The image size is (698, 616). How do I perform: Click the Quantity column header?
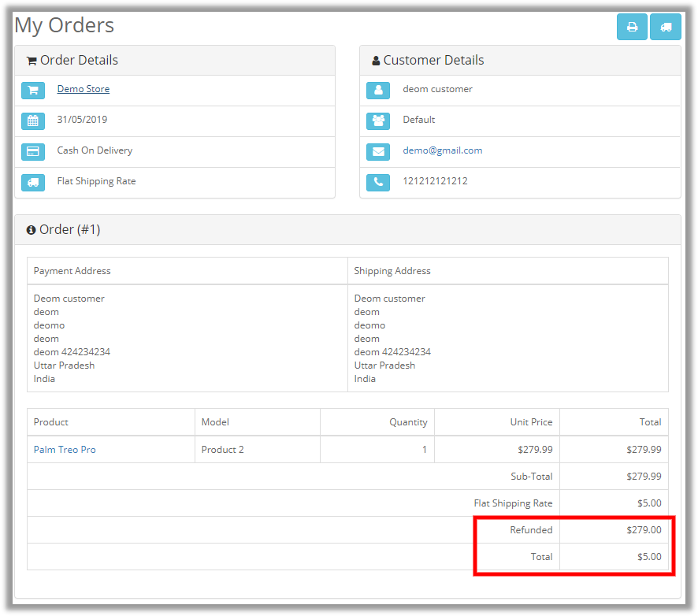408,422
